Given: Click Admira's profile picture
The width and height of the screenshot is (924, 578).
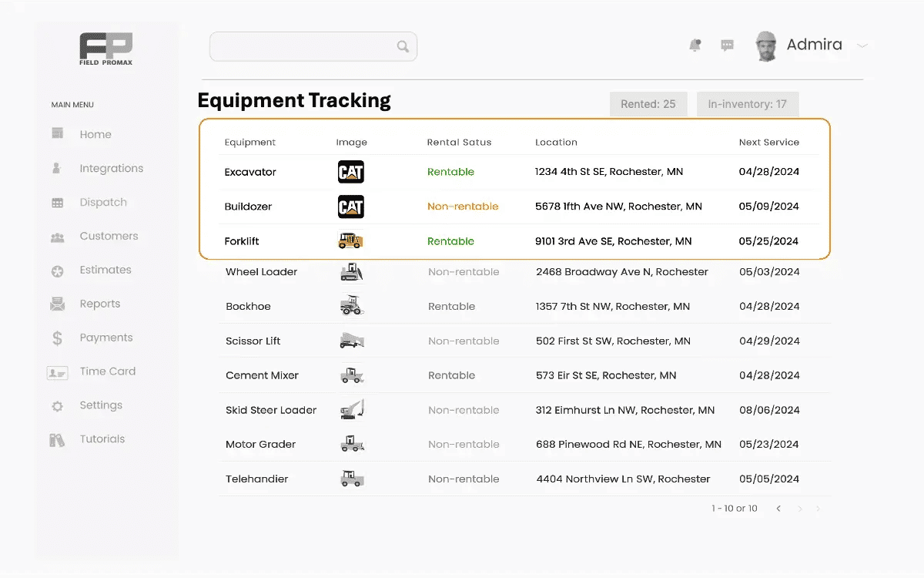Looking at the screenshot, I should click(765, 45).
